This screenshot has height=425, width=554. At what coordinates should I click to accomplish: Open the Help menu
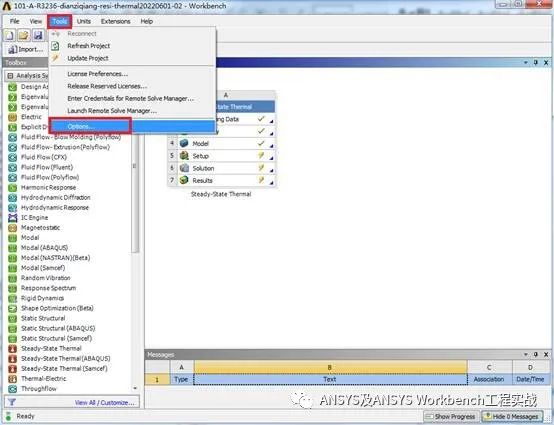[x=147, y=21]
